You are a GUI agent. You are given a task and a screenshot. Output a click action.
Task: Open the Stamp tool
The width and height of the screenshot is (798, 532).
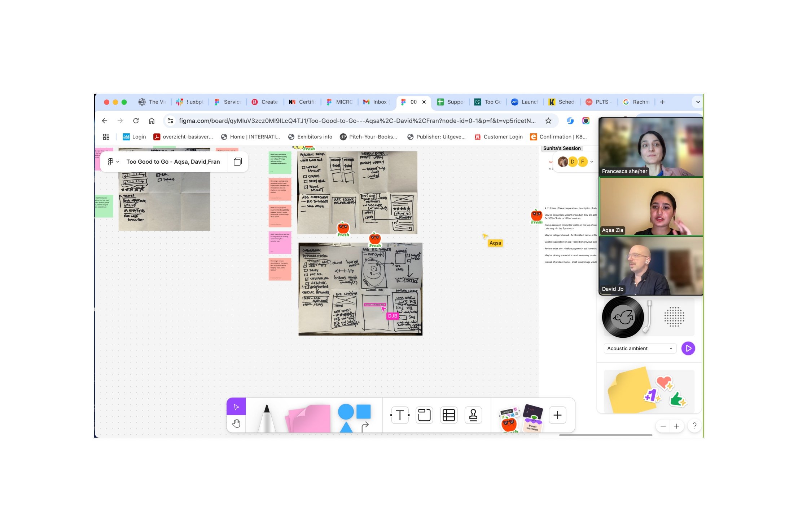473,415
